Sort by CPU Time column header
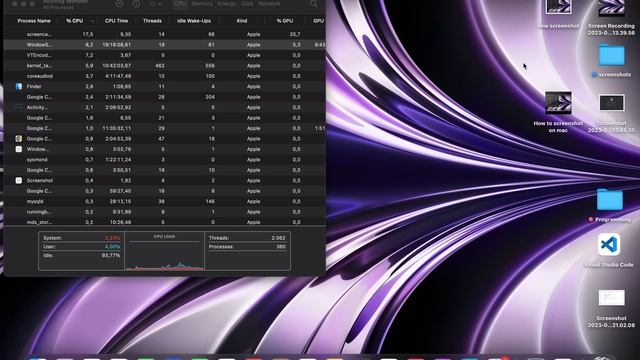The height and width of the screenshot is (360, 640). (116, 21)
